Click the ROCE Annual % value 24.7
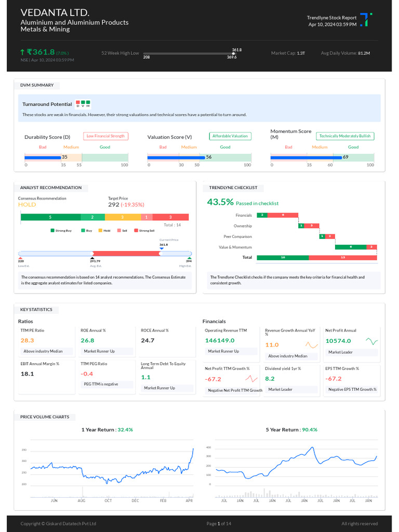 point(148,340)
